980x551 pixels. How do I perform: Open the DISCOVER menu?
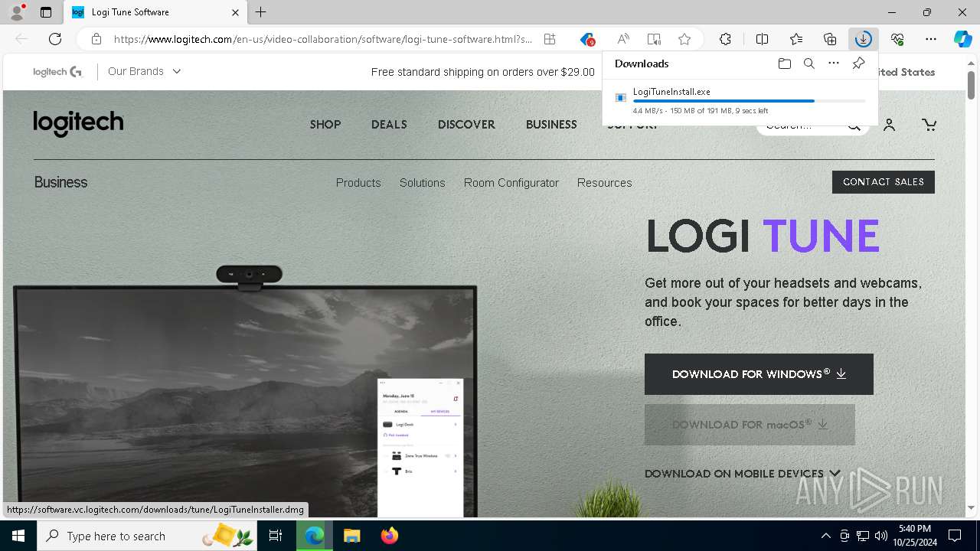tap(466, 124)
